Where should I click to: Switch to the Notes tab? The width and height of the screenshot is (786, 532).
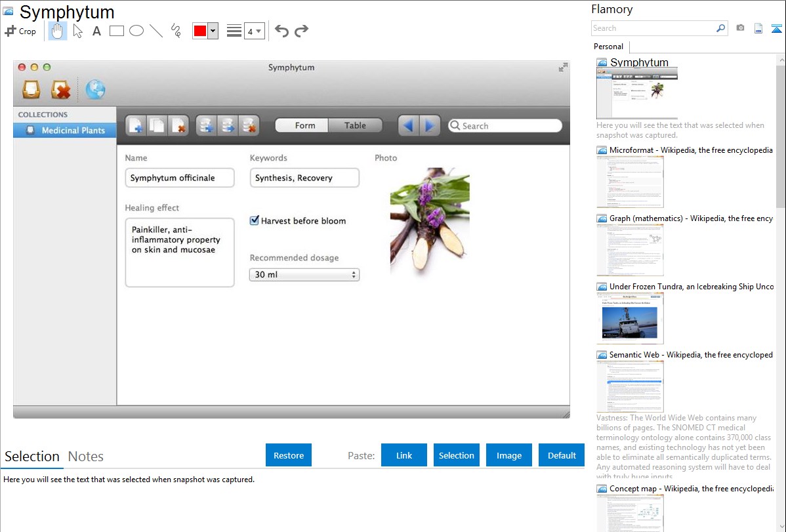pyautogui.click(x=85, y=457)
